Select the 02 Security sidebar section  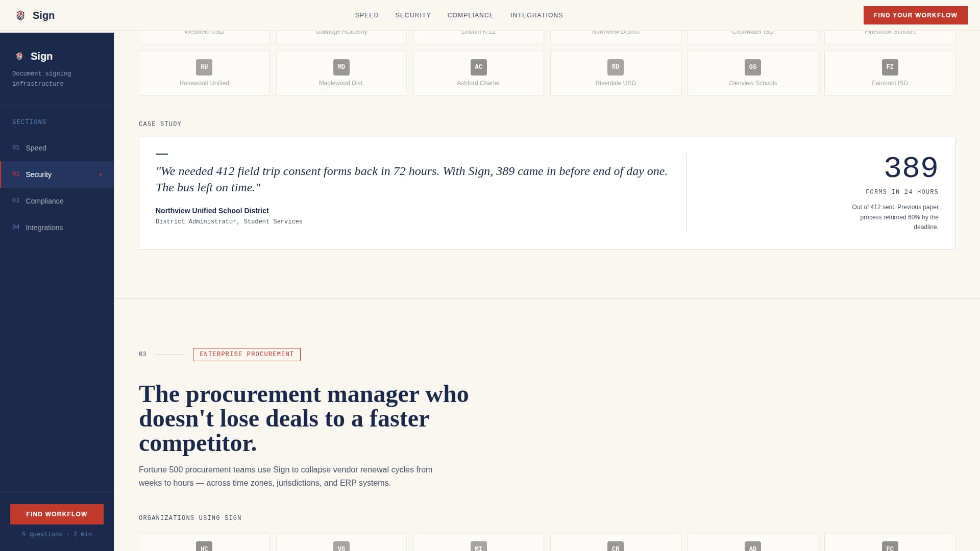tap(39, 174)
